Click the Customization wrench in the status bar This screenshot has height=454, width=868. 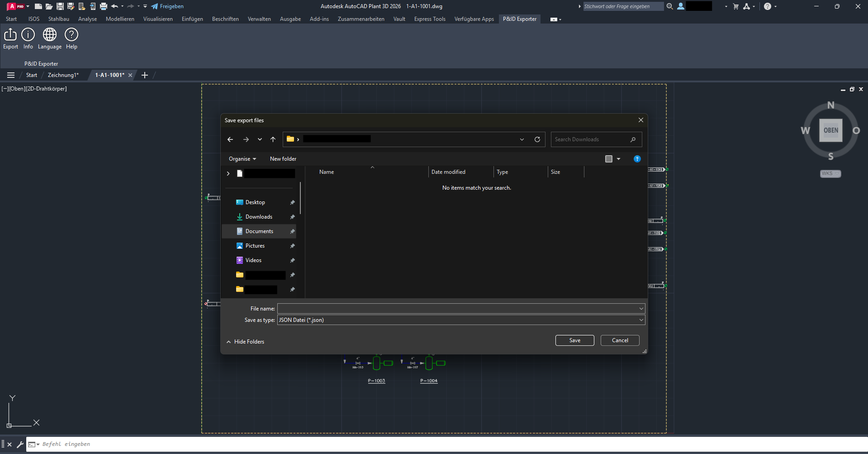coord(20,444)
